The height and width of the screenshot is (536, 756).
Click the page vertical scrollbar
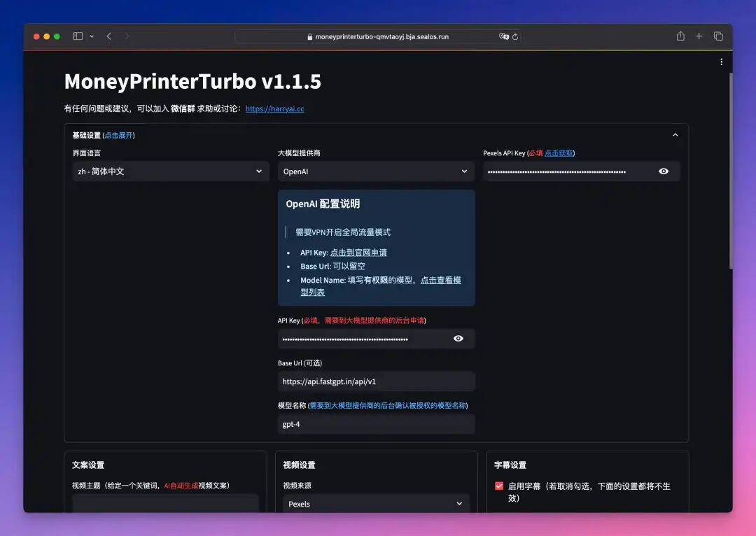pyautogui.click(x=730, y=171)
